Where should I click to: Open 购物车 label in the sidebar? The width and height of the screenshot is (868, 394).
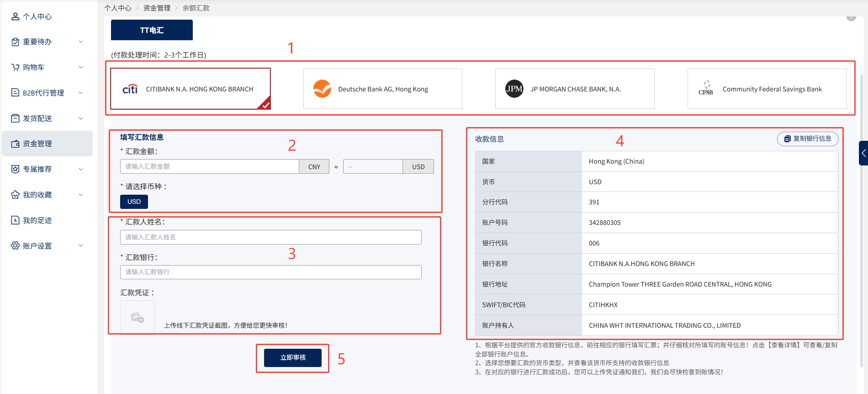(34, 67)
